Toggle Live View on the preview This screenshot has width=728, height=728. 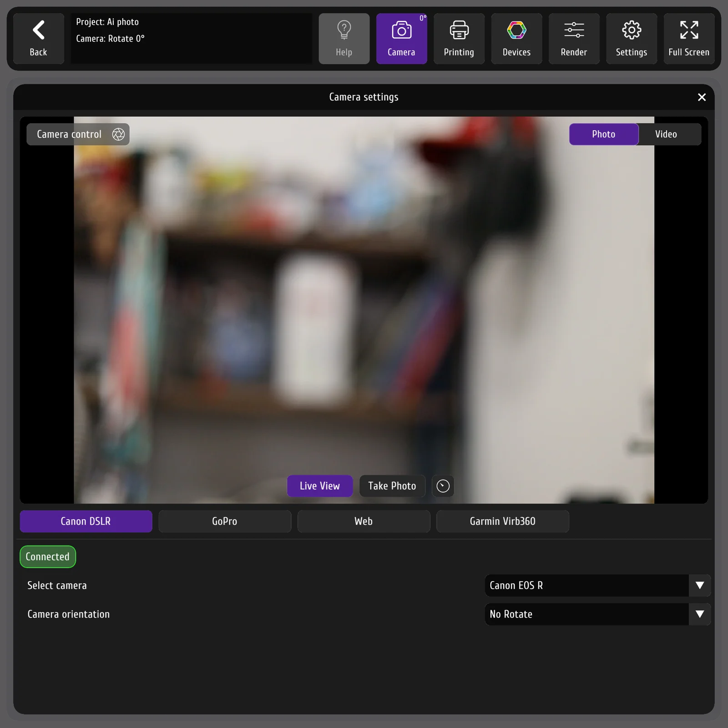pos(320,486)
